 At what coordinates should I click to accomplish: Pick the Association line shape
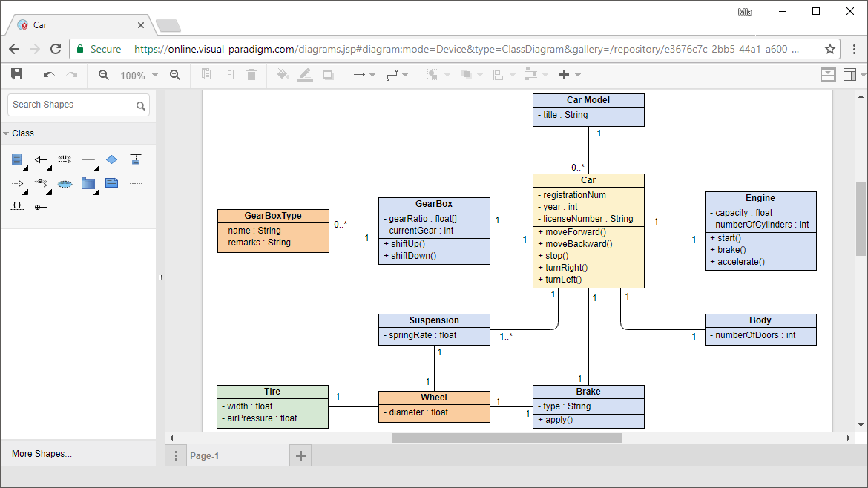coord(88,159)
